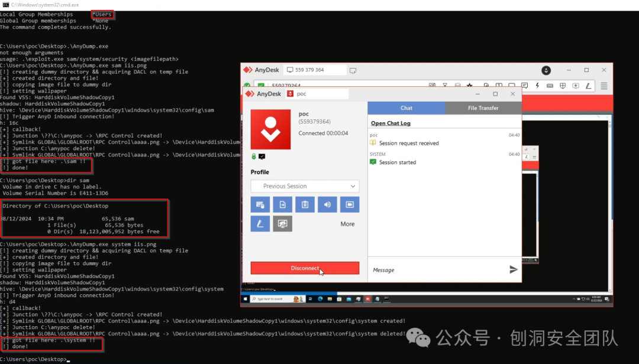Switch to the File Transfer tab
The height and width of the screenshot is (364, 639).
point(483,108)
